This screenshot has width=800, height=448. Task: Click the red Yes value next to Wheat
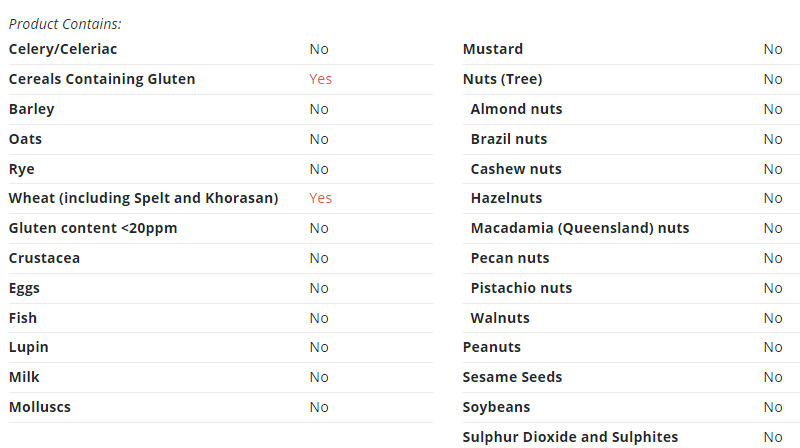tap(320, 198)
